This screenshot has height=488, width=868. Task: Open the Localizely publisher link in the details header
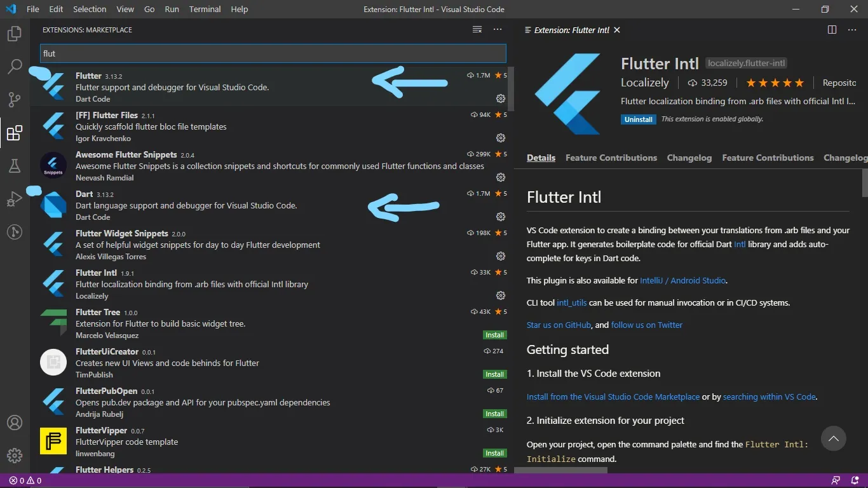coord(645,83)
